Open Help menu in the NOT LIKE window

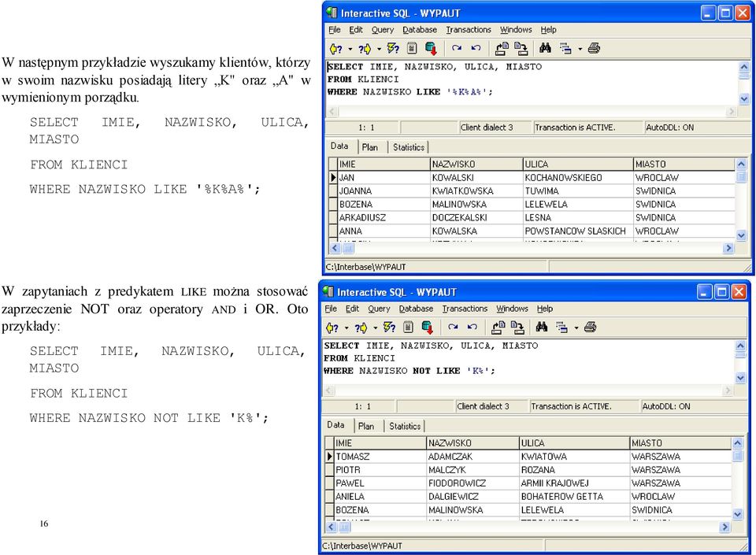coord(545,309)
